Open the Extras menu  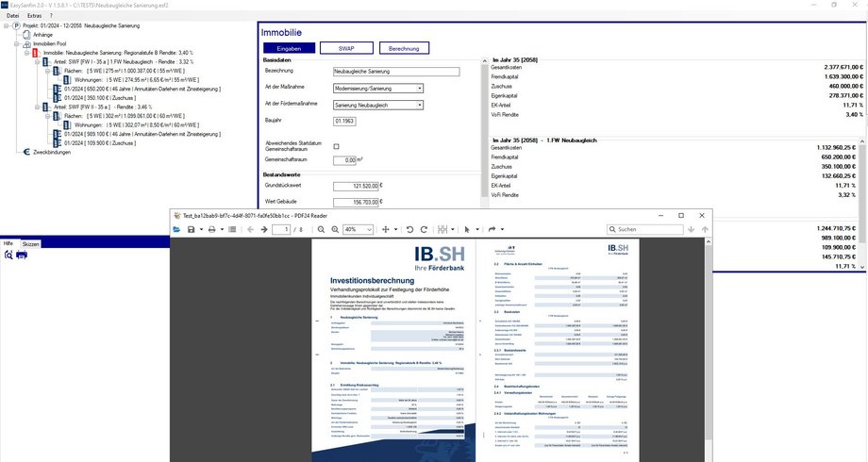(34, 16)
